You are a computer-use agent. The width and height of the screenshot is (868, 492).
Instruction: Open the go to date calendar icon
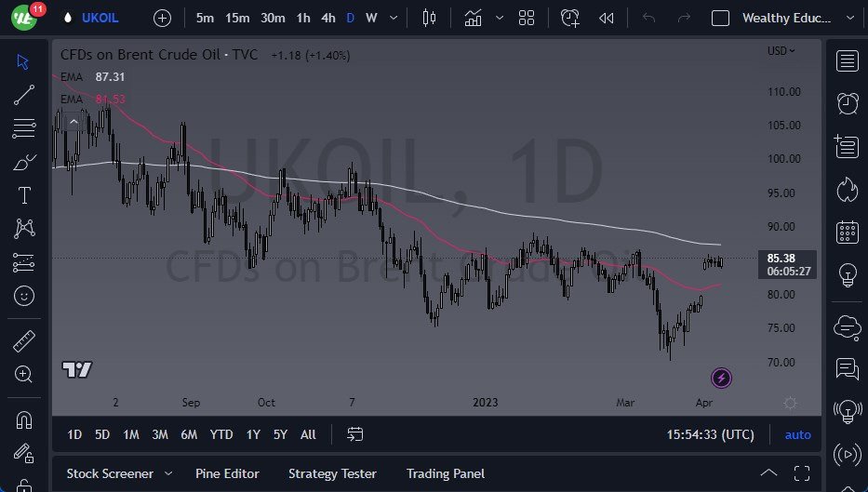354,434
